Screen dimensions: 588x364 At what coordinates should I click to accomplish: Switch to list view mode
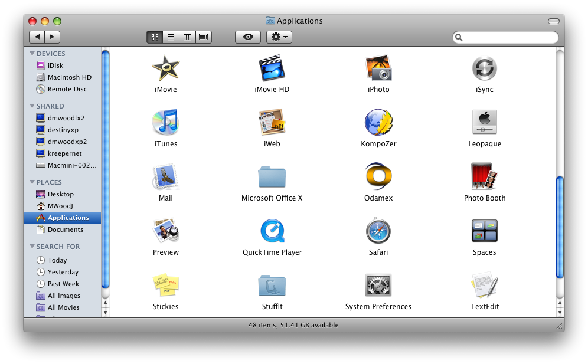(171, 37)
